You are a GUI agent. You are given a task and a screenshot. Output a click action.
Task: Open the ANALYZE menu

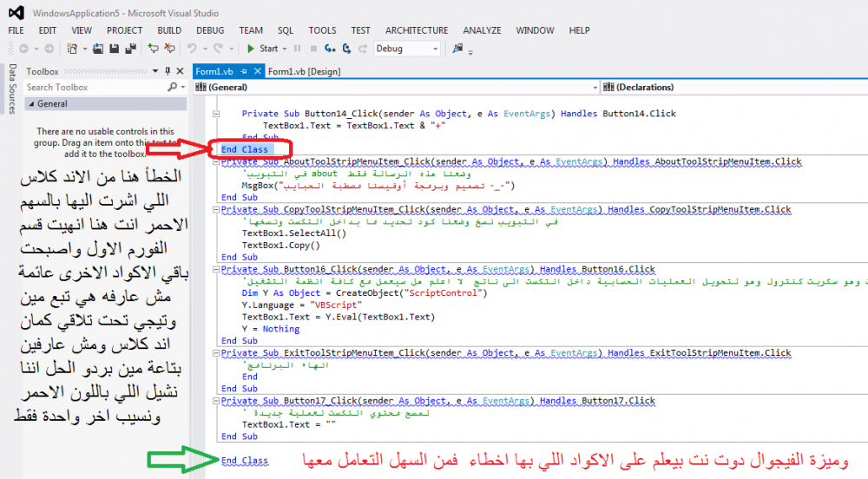coord(482,30)
